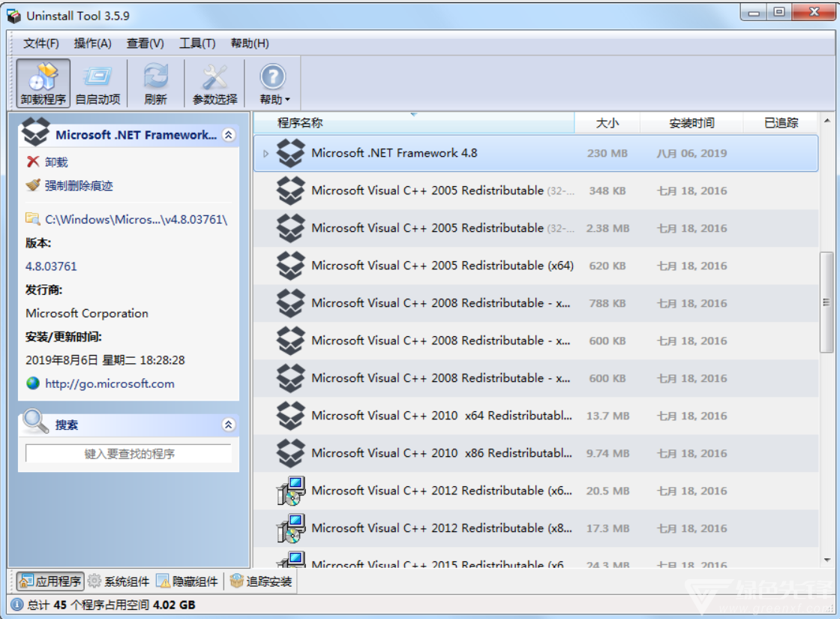The image size is (840, 619).
Task: Click the globe icon beside go.microsoft.com
Action: (33, 383)
